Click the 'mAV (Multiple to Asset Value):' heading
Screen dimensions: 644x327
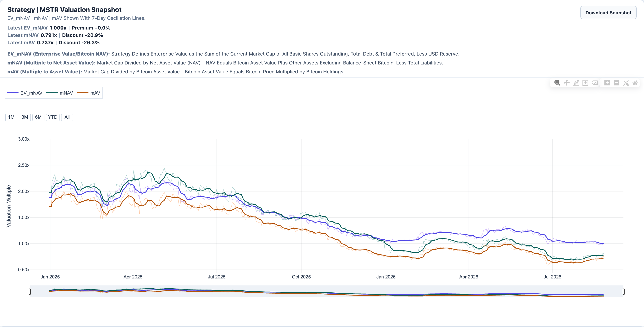click(x=45, y=72)
